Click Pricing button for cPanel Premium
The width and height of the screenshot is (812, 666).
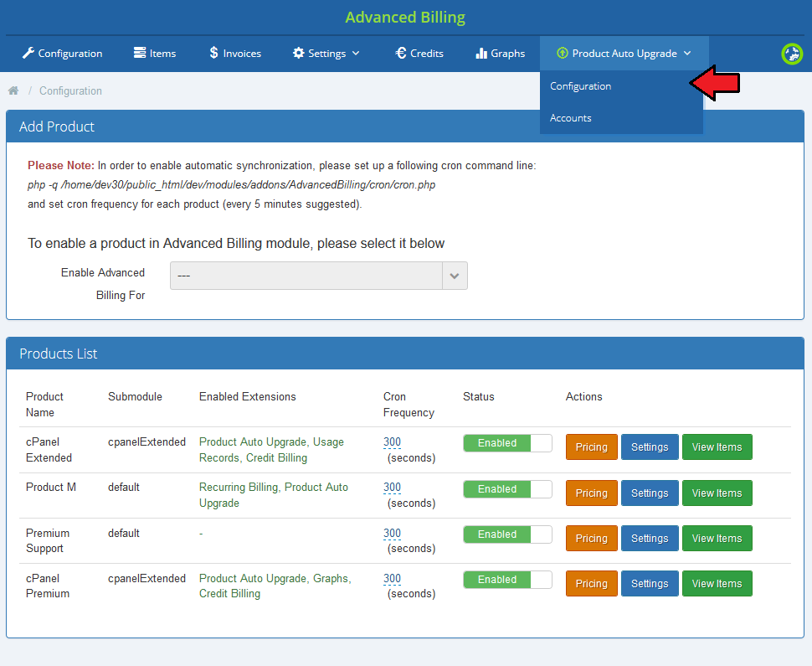point(591,584)
